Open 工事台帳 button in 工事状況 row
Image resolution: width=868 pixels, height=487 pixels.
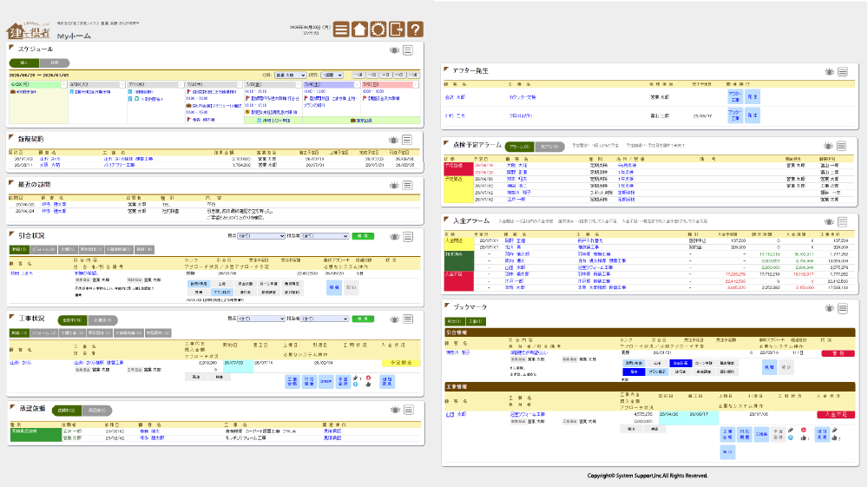coord(293,381)
